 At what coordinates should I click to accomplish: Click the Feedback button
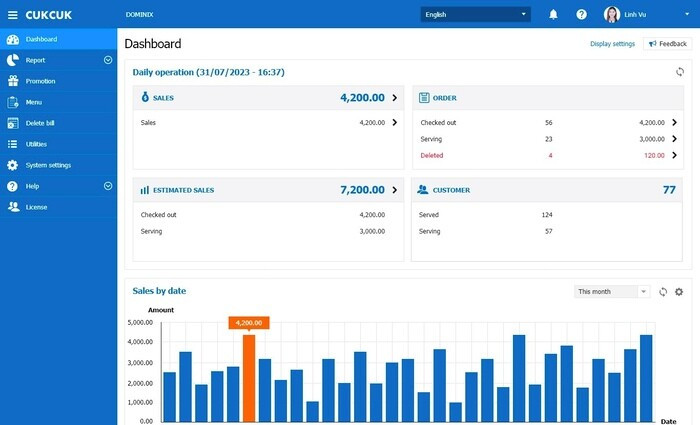[x=667, y=44]
